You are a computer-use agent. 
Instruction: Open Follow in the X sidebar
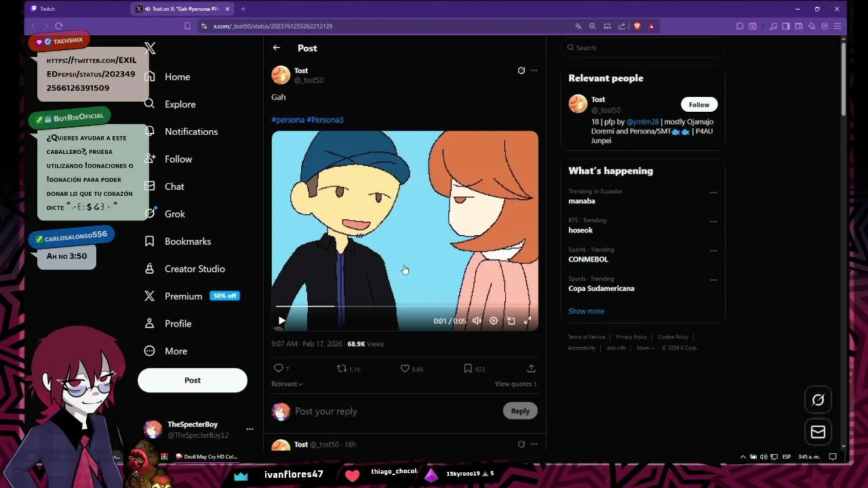pyautogui.click(x=168, y=159)
